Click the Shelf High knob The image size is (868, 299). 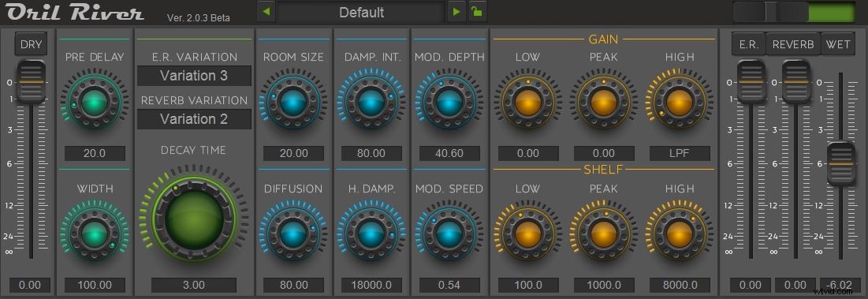[x=680, y=235]
